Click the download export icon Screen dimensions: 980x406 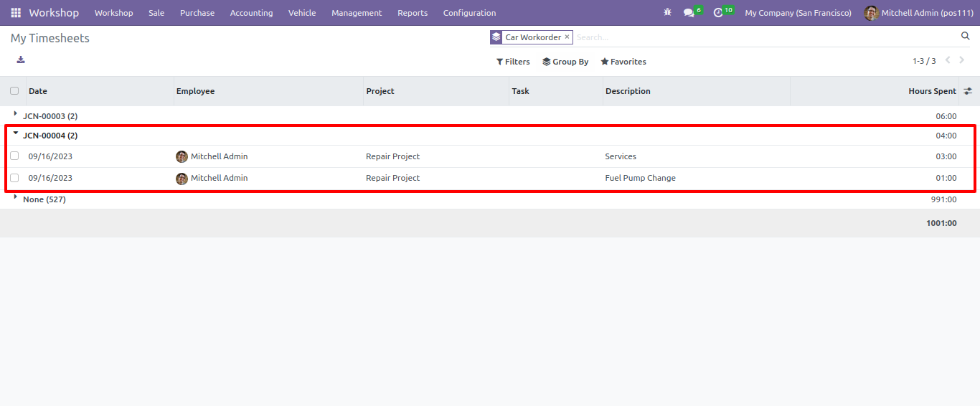click(x=21, y=60)
